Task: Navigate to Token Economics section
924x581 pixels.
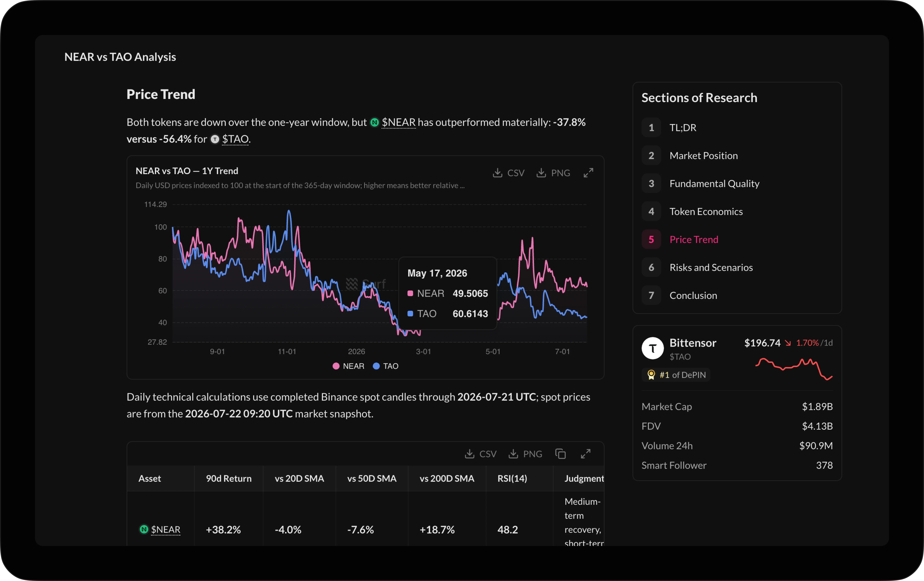Action: coord(706,212)
